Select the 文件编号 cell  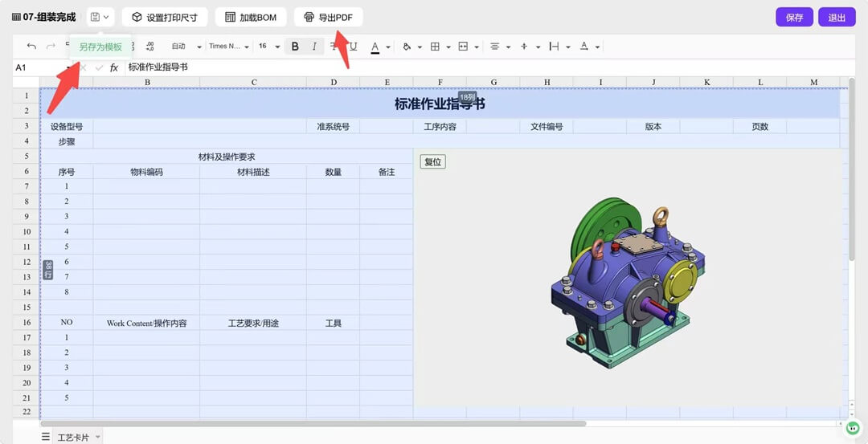(x=547, y=127)
